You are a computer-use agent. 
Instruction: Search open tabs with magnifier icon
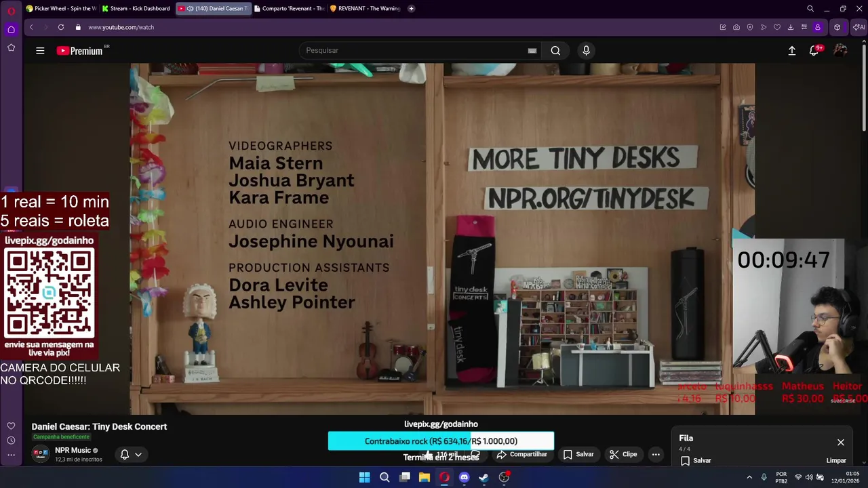point(810,9)
